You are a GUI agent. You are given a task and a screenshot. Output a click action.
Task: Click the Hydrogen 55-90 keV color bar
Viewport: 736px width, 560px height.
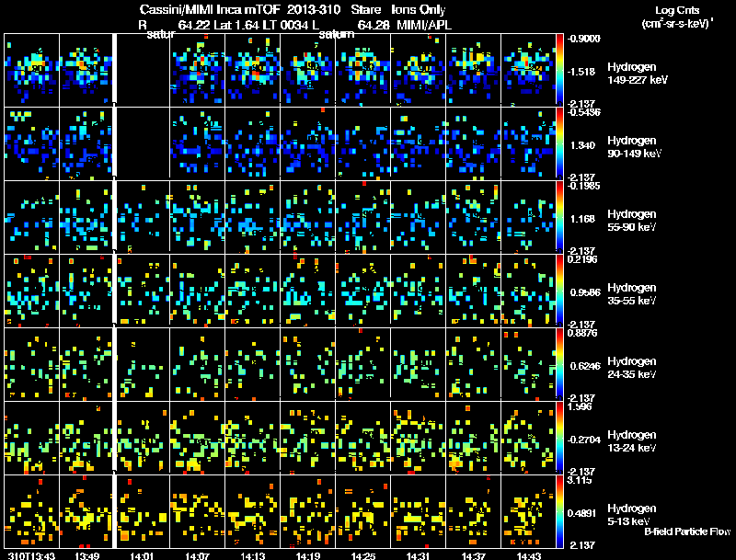(559, 217)
